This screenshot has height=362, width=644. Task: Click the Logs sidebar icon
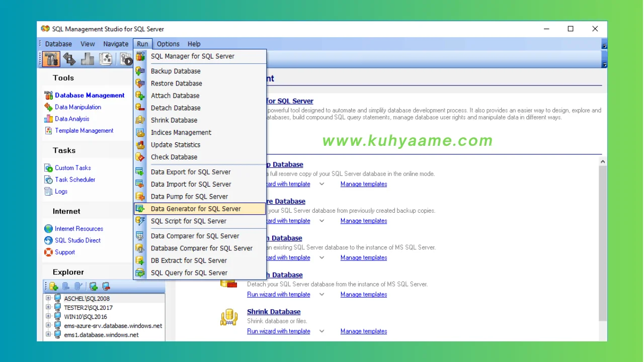(x=48, y=192)
